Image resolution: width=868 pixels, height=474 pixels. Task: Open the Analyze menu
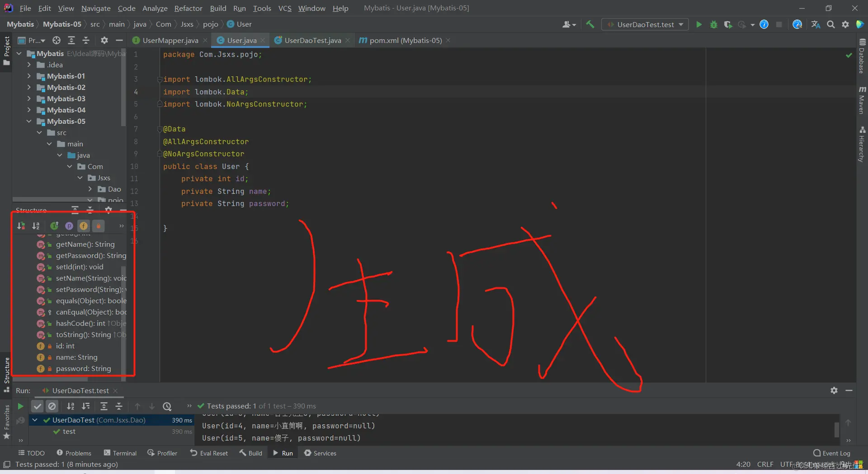[x=155, y=8]
